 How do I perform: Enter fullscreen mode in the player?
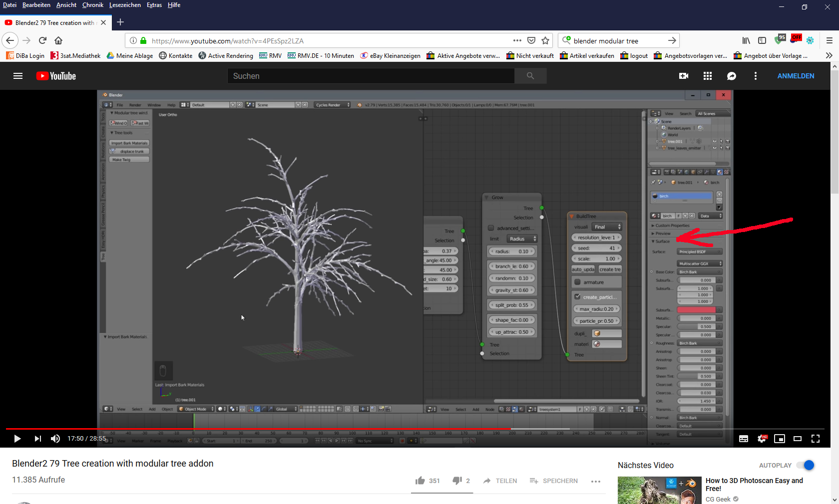tap(816, 439)
